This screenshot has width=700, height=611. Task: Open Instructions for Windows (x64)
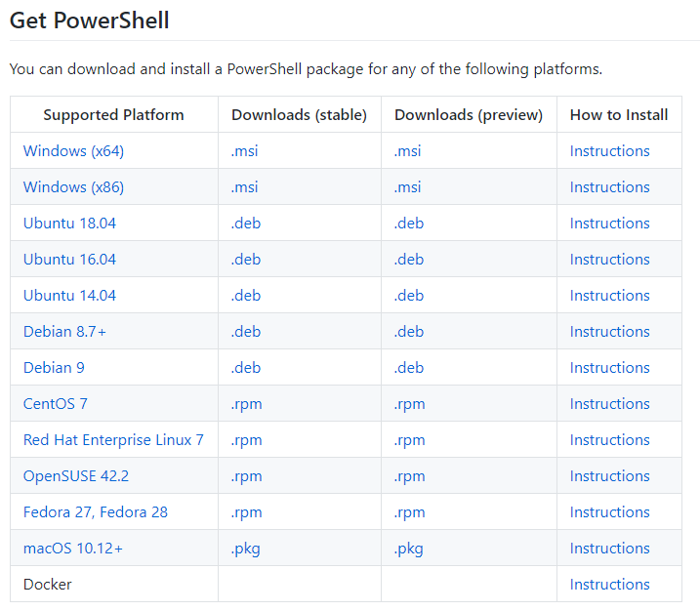610,151
